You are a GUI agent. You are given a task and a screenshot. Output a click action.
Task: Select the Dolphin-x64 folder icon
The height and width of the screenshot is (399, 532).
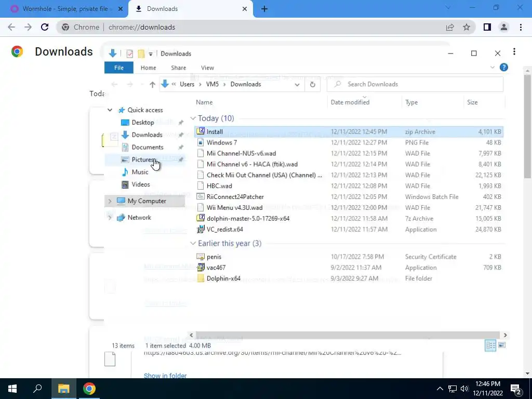click(201, 278)
